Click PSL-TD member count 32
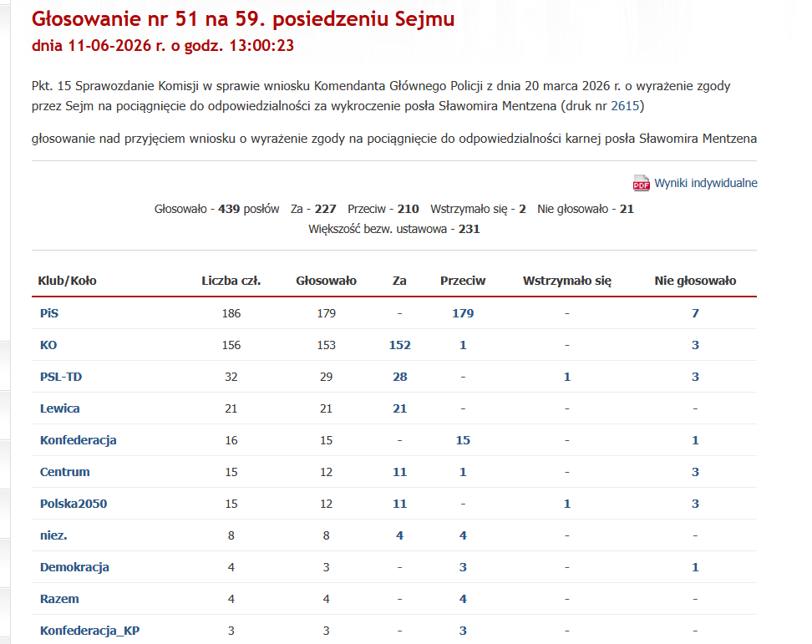This screenshot has height=644, width=812. (231, 377)
